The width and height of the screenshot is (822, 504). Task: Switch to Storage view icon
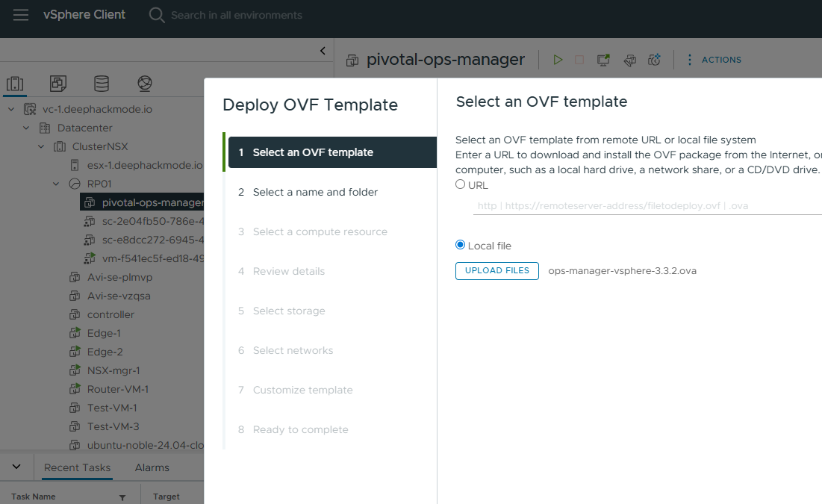pos(102,84)
